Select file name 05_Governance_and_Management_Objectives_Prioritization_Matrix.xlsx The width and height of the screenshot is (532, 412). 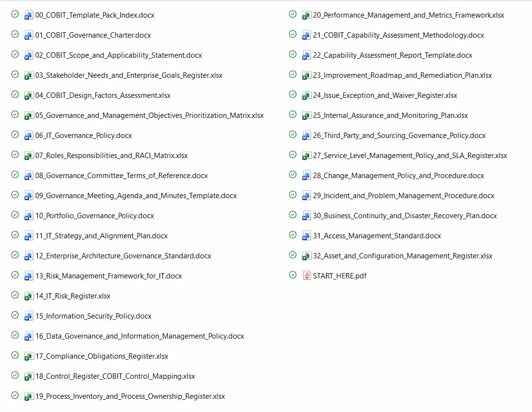pos(149,115)
